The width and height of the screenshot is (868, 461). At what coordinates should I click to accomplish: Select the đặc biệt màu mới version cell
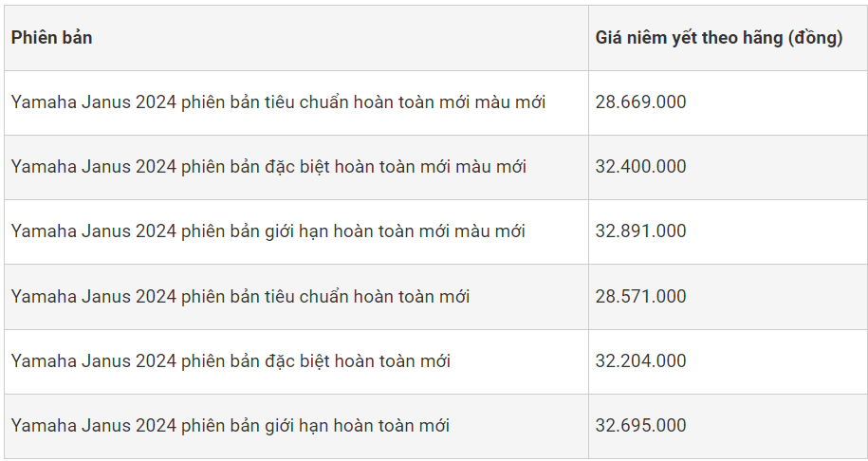click(x=268, y=167)
